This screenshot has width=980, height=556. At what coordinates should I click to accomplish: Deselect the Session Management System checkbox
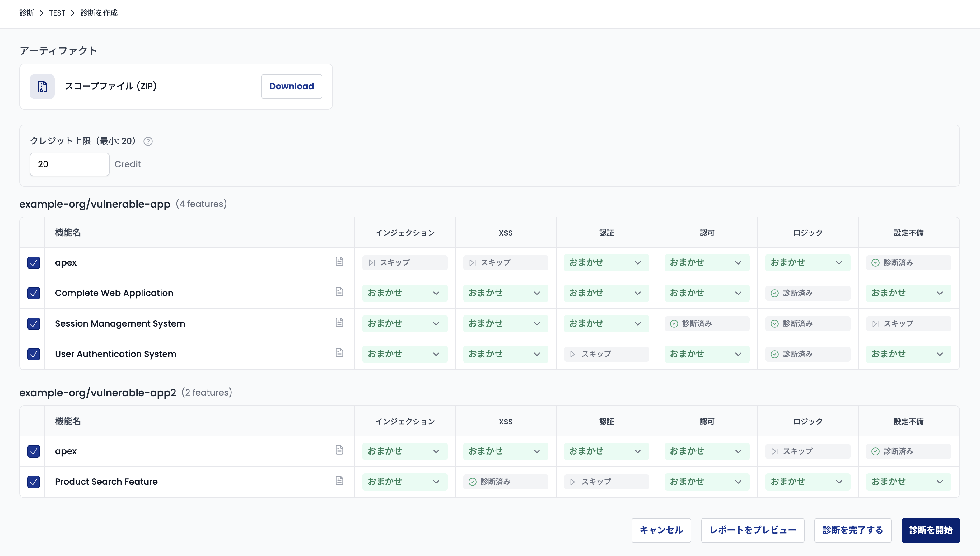click(34, 323)
